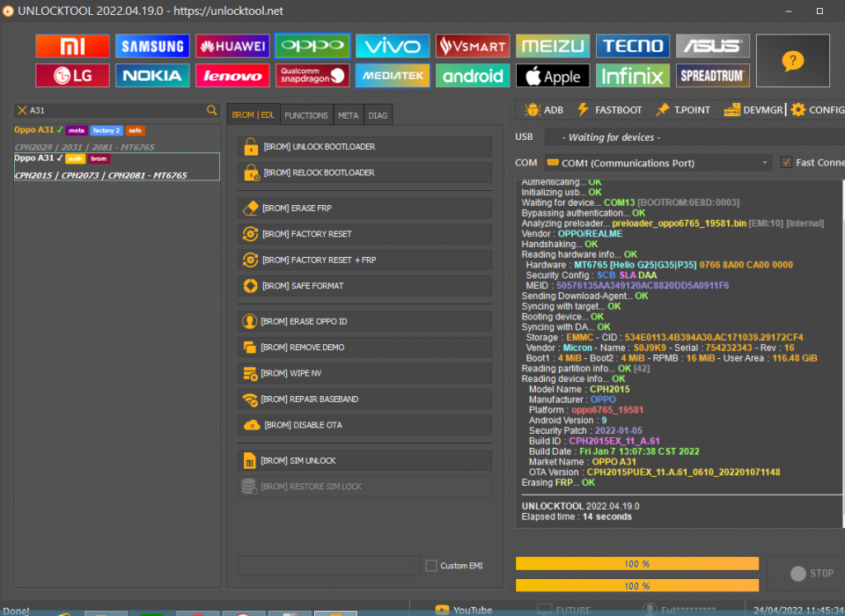
Task: Switch to DIAG tab
Action: click(378, 115)
